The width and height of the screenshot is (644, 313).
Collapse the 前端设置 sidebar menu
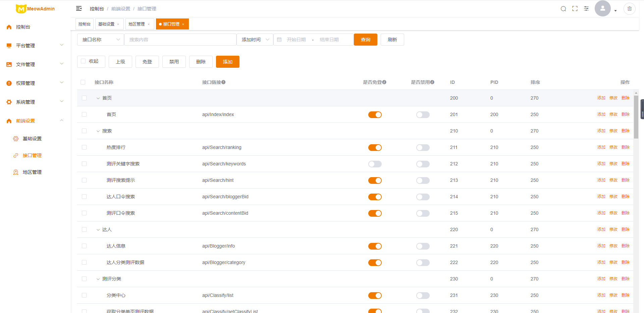[x=62, y=120]
